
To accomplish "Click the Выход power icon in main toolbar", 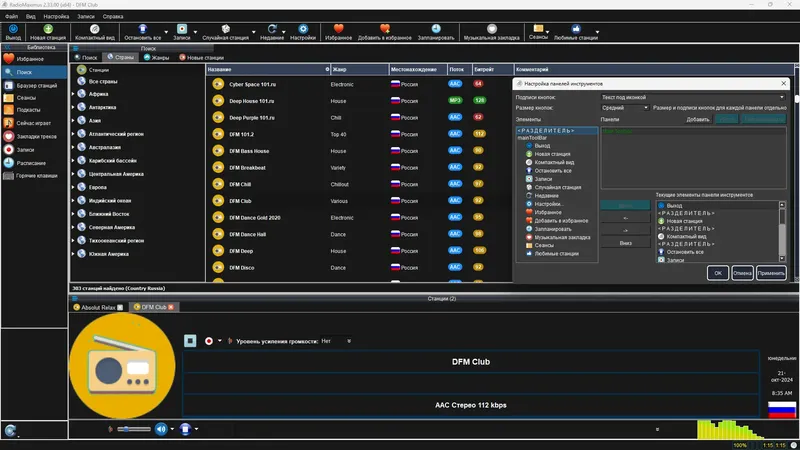I will point(13,29).
